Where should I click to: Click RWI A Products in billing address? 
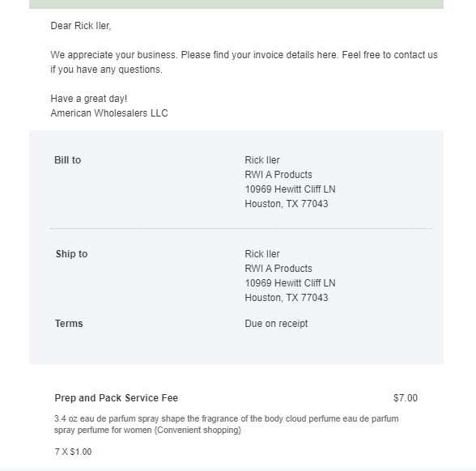pos(278,175)
